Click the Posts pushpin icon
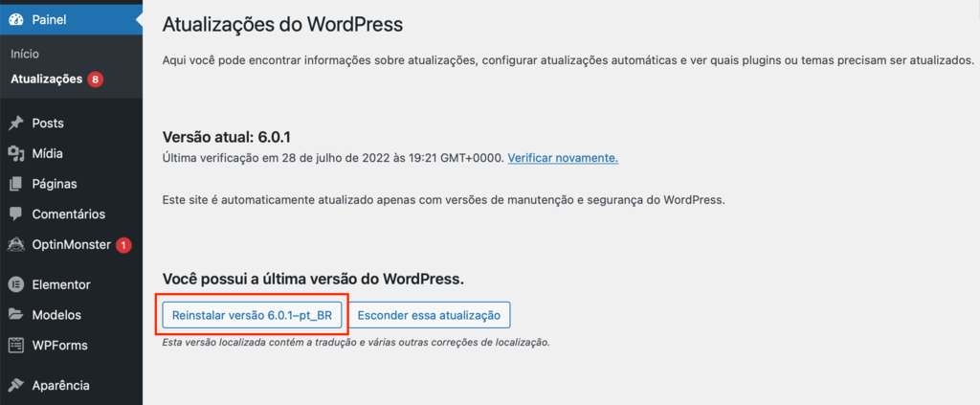The height and width of the screenshot is (405, 980). [16, 124]
